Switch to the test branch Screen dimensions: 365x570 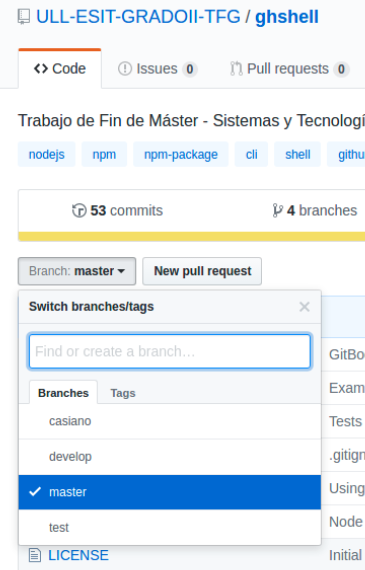[x=170, y=527]
